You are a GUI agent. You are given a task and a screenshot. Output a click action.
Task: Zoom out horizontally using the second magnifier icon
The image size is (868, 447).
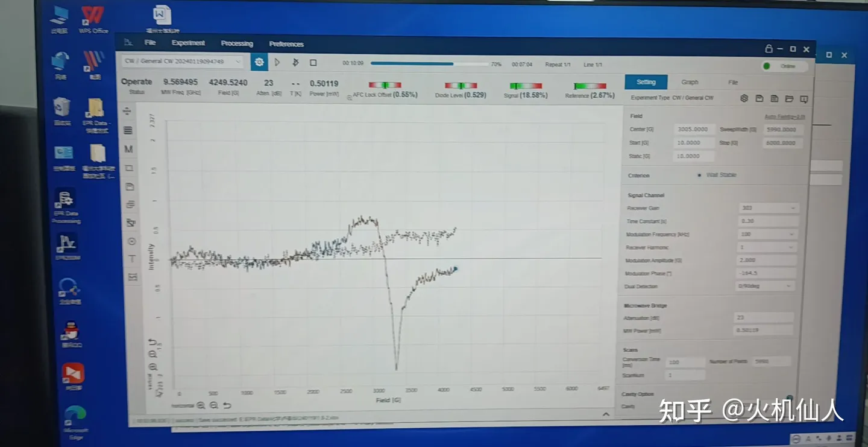click(214, 406)
